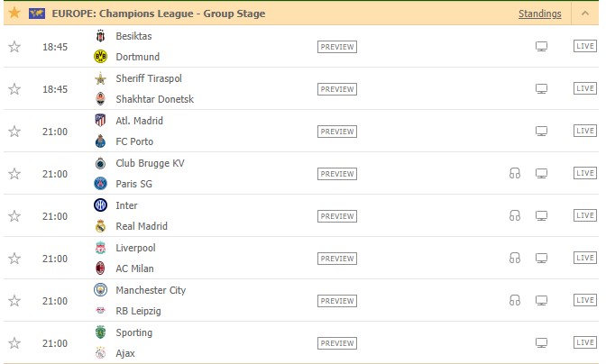Toggle favorite star for Besiktas vs Dortmund
Screen dimensions: 606x364
[x=14, y=47]
